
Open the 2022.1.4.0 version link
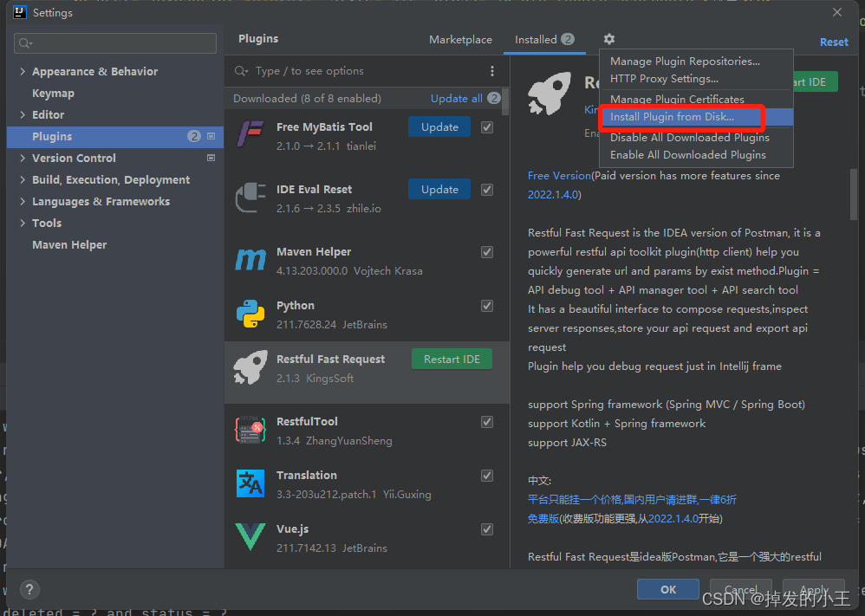click(553, 195)
